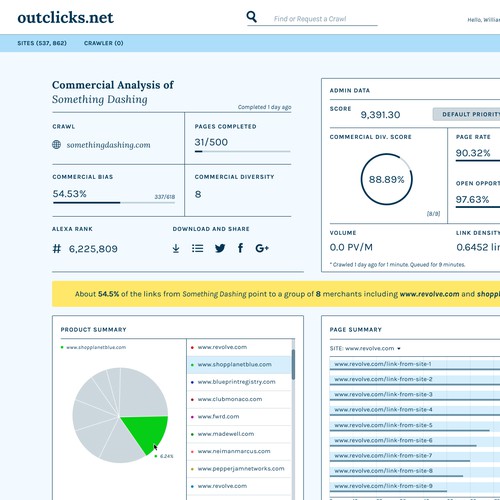Select www.pepperjamnetworks.com in product list
Viewport: 500px width, 500px height.
[x=239, y=469]
